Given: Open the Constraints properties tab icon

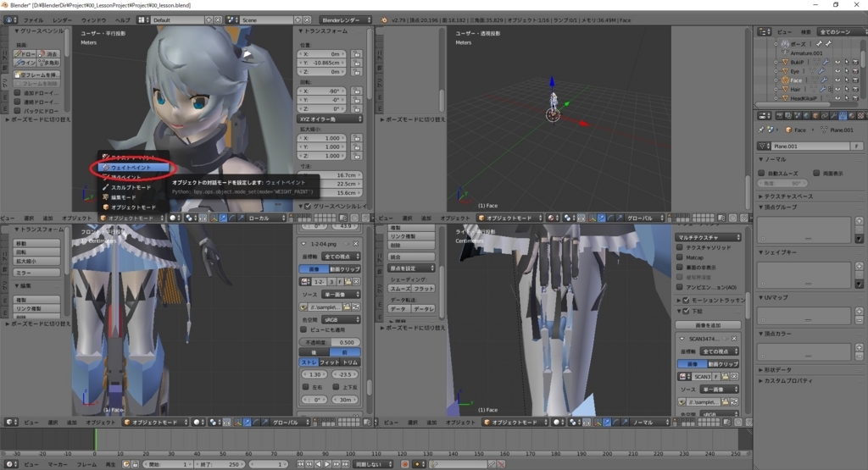Looking at the screenshot, I should click(824, 115).
